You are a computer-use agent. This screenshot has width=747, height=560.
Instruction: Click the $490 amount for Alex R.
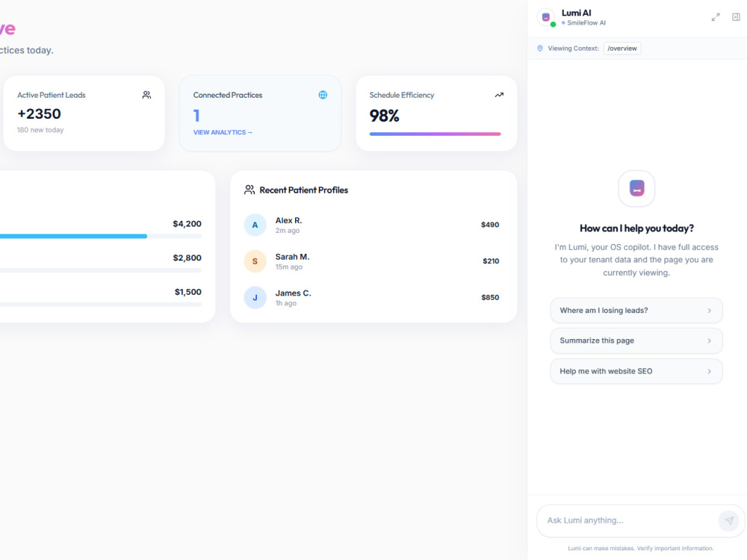click(x=490, y=225)
